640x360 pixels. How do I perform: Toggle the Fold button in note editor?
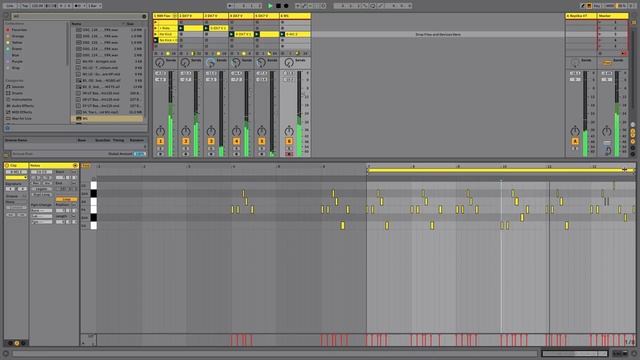[86, 166]
